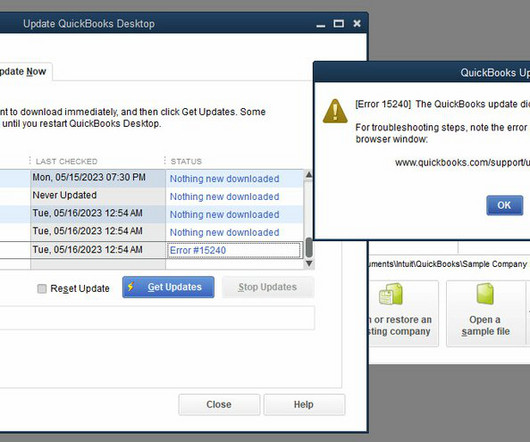
Task: Click Nothing new downloaded beside Never Updated
Action: click(224, 197)
